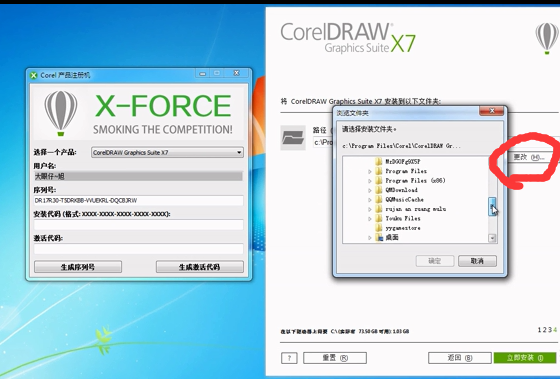This screenshot has width=560, height=379.
Task: Open the 选择一个产品 product dropdown
Action: pos(167,153)
